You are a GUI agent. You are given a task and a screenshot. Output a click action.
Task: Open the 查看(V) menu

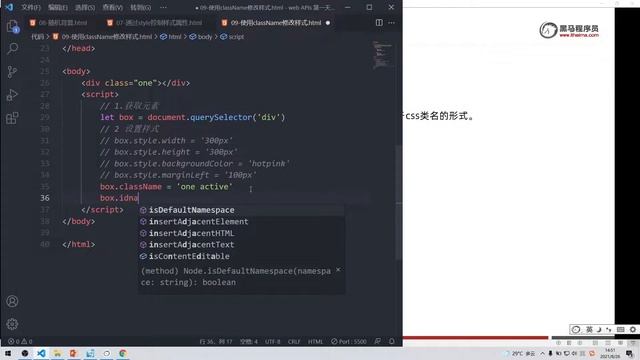tap(112, 7)
